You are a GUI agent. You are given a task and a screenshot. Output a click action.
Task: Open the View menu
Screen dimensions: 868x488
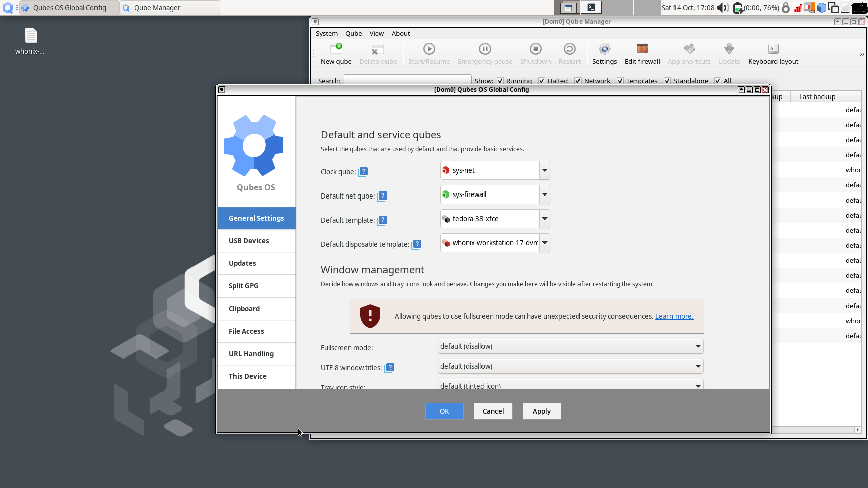376,34
